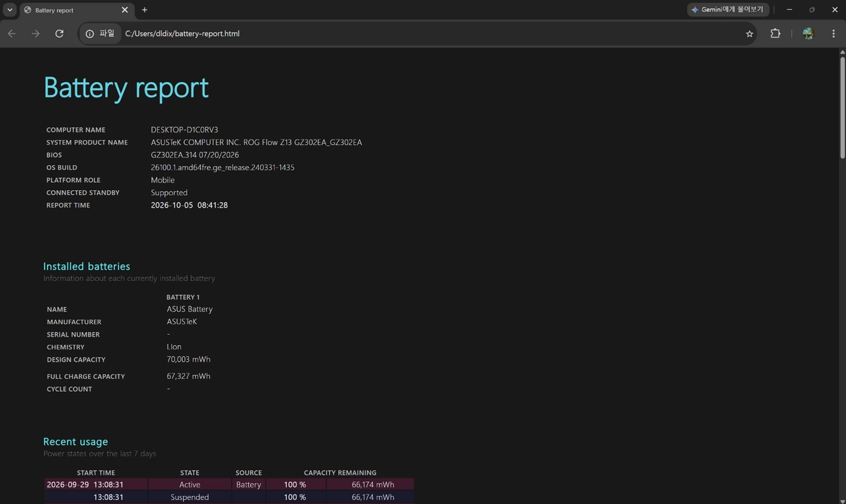
Task: Bookmark this page with the star icon
Action: pyautogui.click(x=749, y=34)
